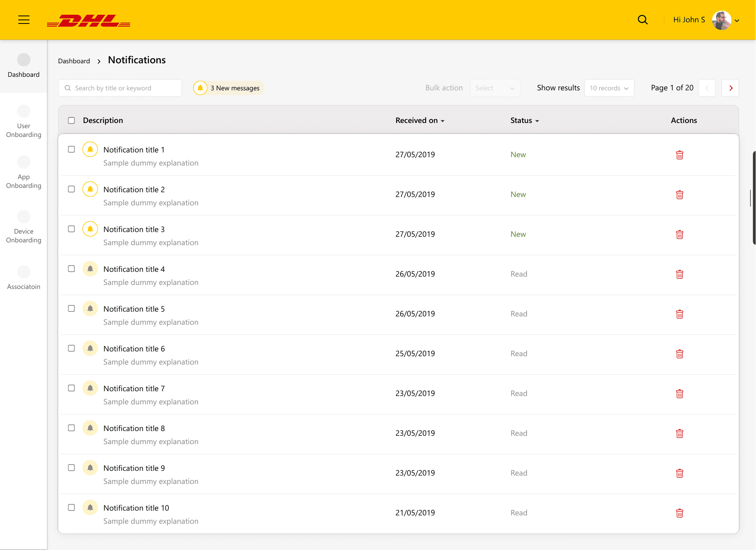Image resolution: width=756 pixels, height=550 pixels.
Task: Delete Notification title 10
Action: pos(680,513)
